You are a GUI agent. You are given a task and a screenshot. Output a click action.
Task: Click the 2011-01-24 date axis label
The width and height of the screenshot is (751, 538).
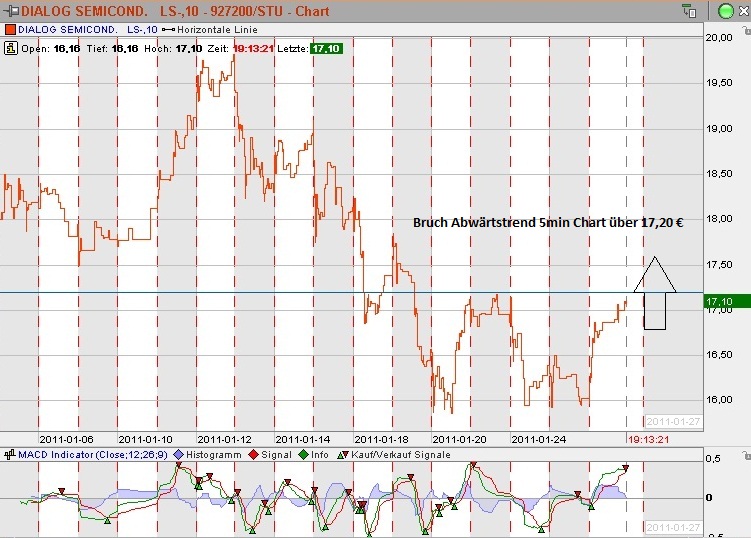[539, 439]
